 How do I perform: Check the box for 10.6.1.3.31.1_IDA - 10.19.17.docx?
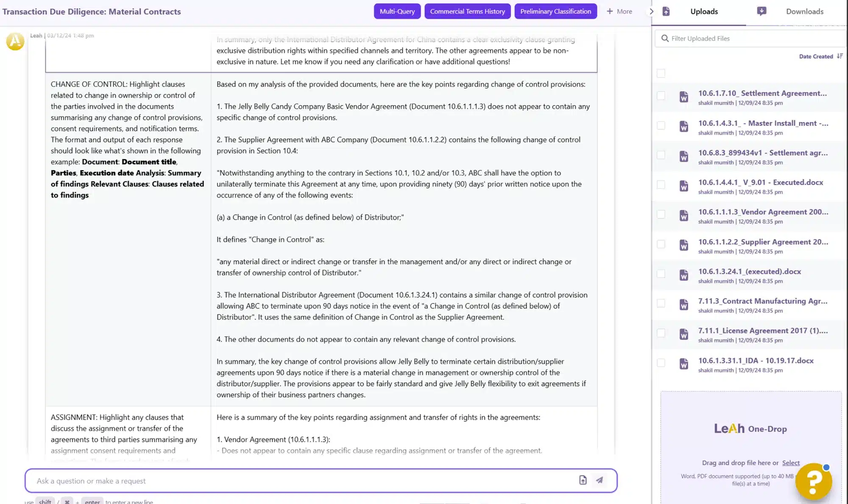[x=661, y=363]
